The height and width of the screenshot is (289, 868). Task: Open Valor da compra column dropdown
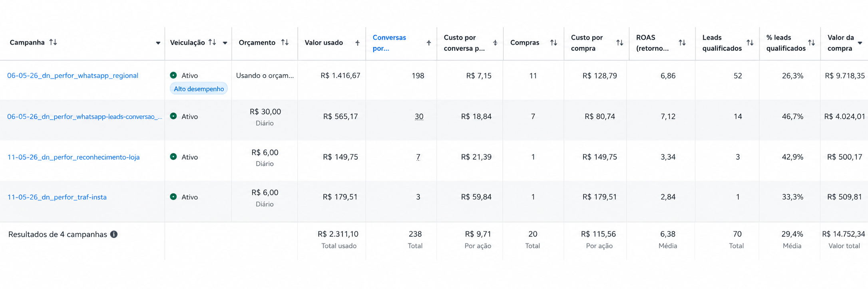coord(860,43)
